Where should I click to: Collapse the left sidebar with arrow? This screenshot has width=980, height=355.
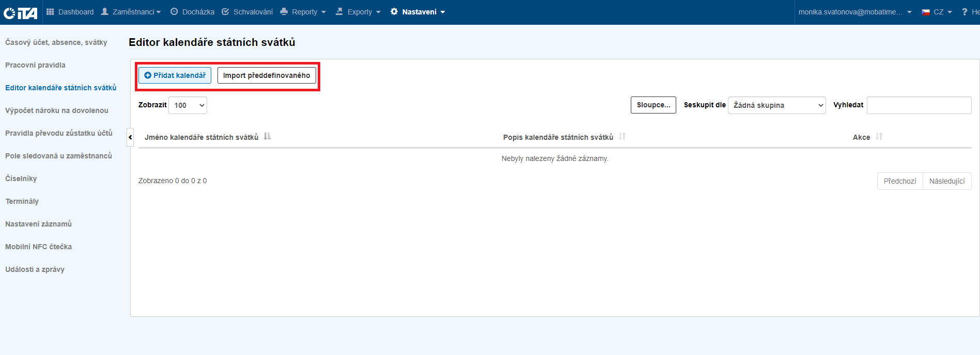[130, 137]
